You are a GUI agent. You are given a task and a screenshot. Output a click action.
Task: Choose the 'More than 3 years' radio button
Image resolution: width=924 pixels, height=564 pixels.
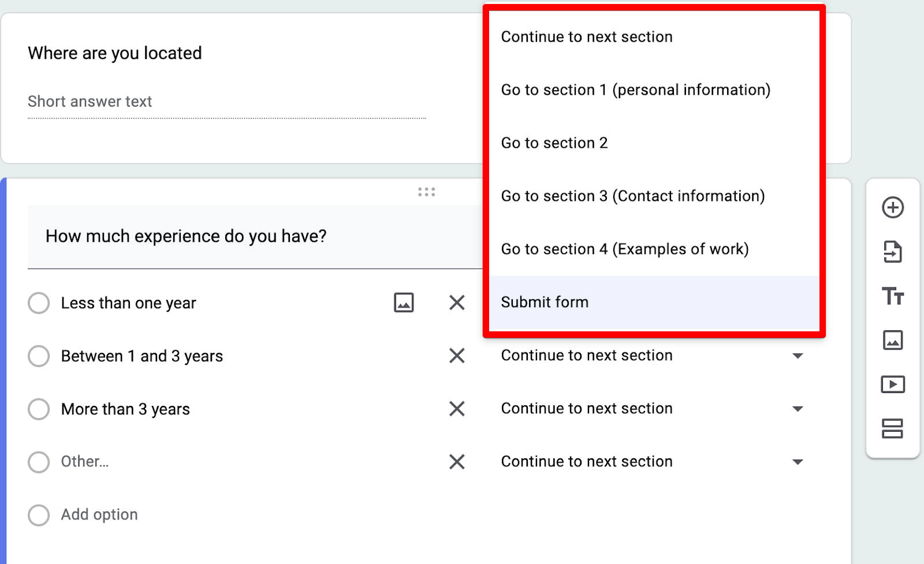(x=38, y=409)
